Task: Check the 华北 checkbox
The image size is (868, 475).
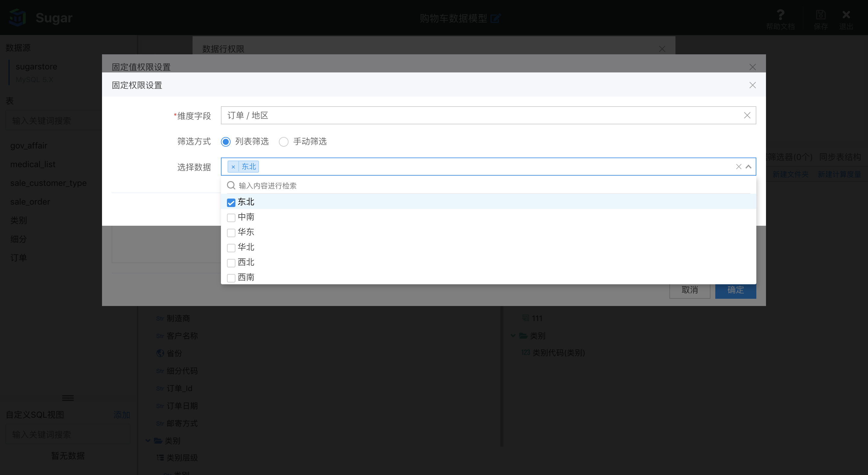Action: pyautogui.click(x=231, y=248)
